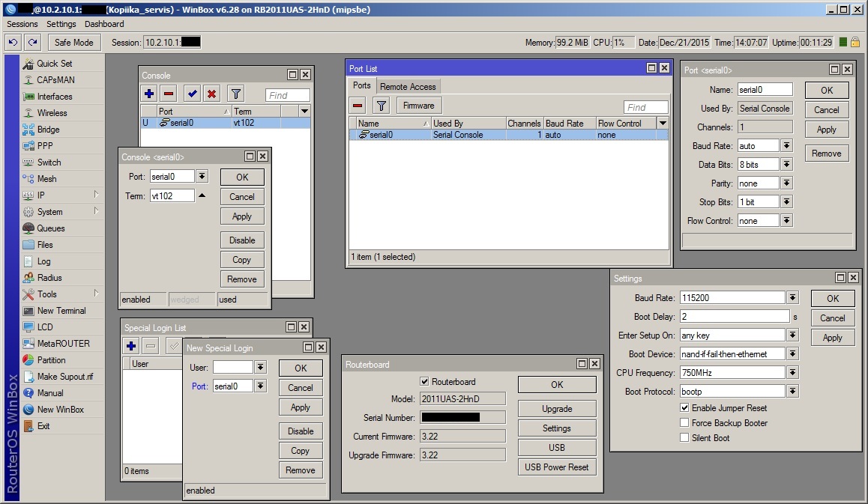Open the filter funnel in the Console window
Viewport: 868px width, 504px height.
coord(235,93)
